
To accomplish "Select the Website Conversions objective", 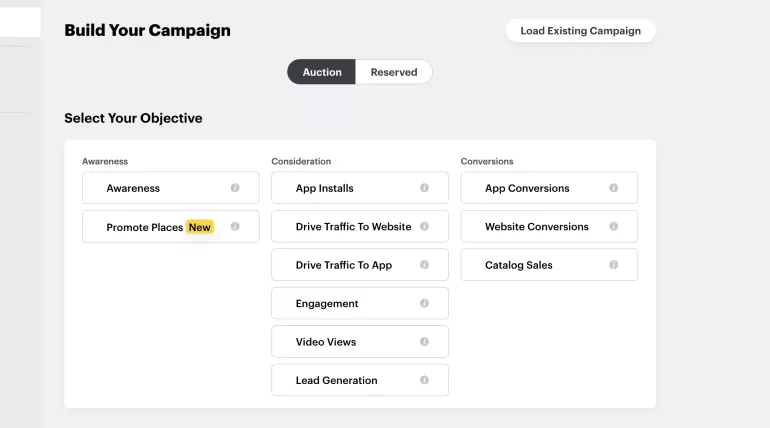I will click(549, 226).
